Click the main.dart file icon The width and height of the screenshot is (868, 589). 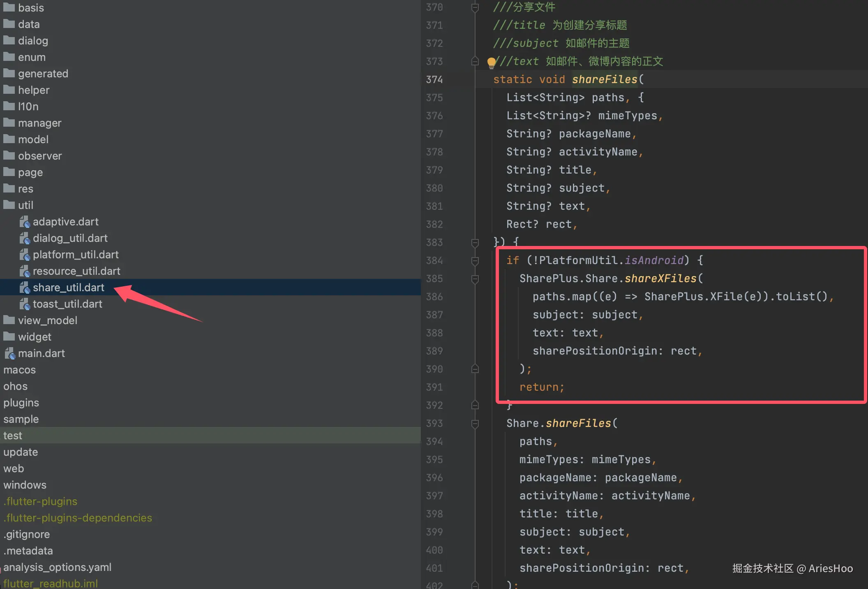(x=10, y=353)
